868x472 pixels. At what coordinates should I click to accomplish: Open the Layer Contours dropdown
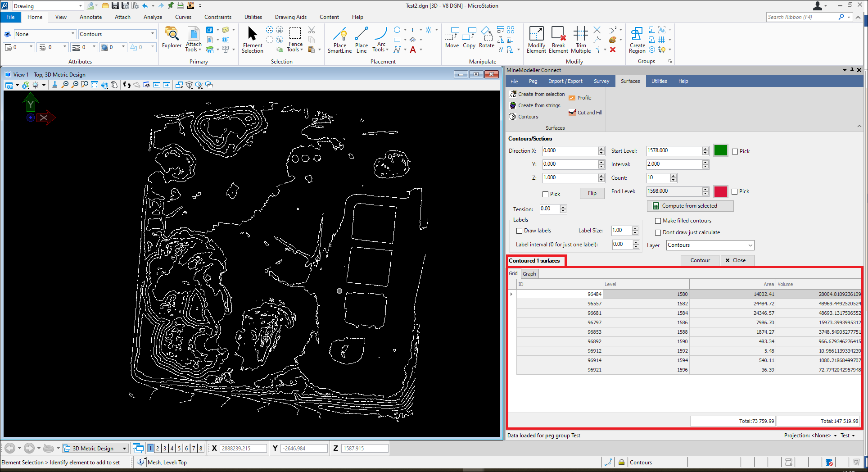point(750,245)
